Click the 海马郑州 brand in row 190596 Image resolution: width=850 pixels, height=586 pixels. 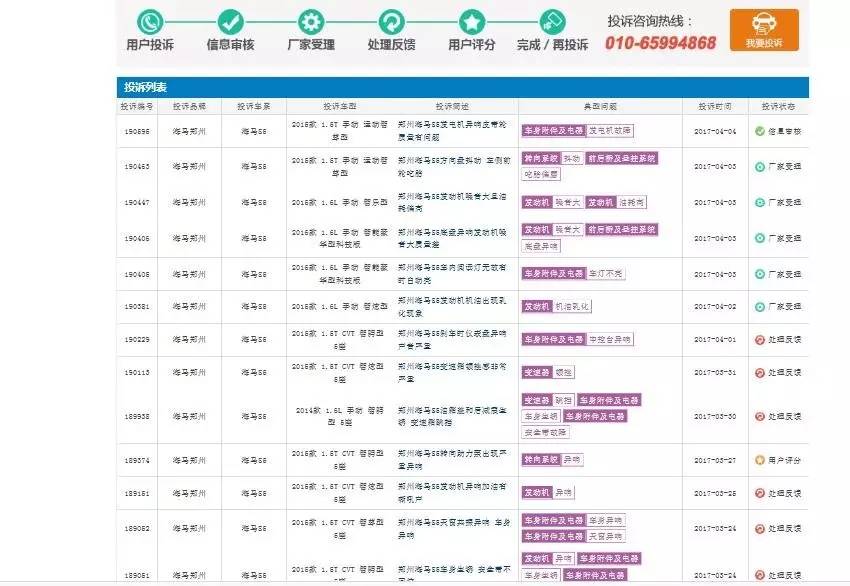click(x=189, y=132)
